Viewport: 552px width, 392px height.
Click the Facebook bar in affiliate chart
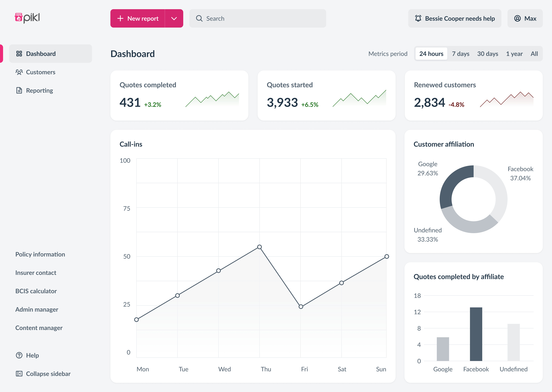point(476,334)
